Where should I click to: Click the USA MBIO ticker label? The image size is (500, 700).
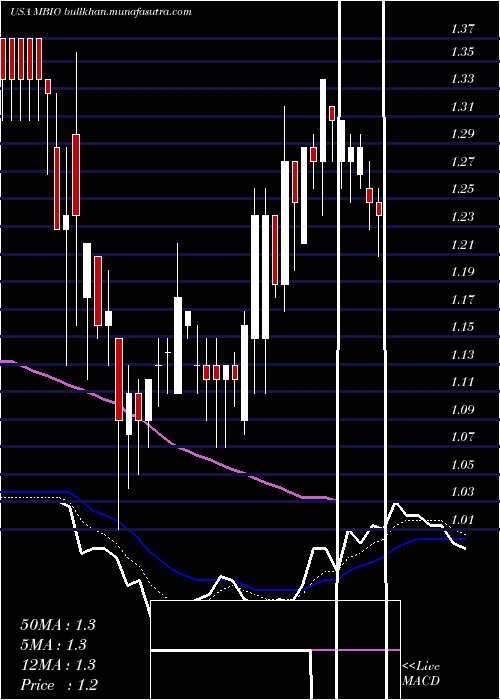pos(37,12)
